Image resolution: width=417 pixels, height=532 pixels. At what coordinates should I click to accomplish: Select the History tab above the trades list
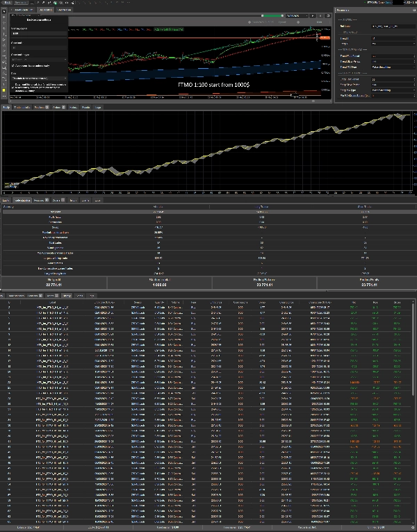tap(67, 296)
